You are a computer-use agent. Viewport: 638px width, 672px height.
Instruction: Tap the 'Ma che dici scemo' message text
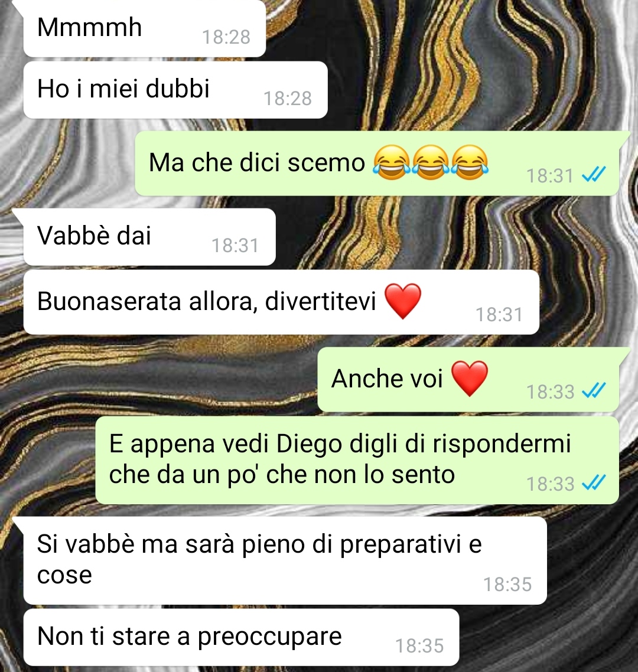tap(256, 163)
